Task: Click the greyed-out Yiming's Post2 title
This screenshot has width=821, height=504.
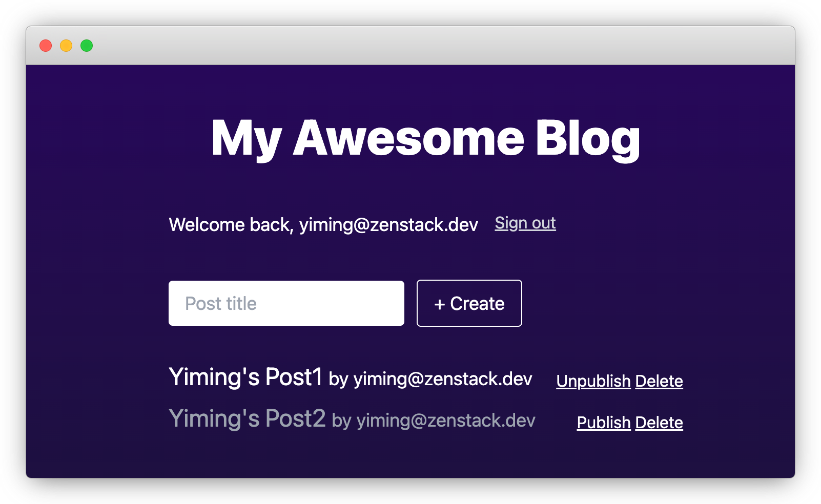Action: [x=247, y=419]
